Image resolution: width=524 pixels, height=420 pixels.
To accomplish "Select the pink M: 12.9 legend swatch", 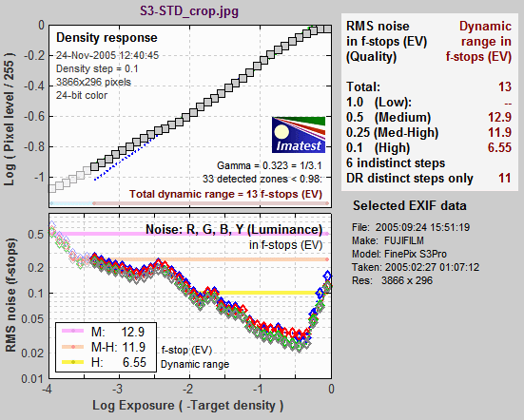I will click(72, 331).
